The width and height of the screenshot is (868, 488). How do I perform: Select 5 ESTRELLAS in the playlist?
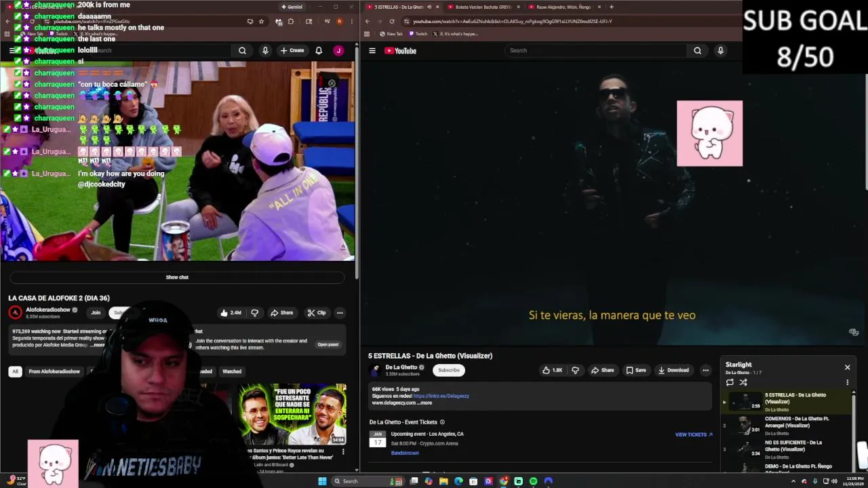click(x=787, y=401)
